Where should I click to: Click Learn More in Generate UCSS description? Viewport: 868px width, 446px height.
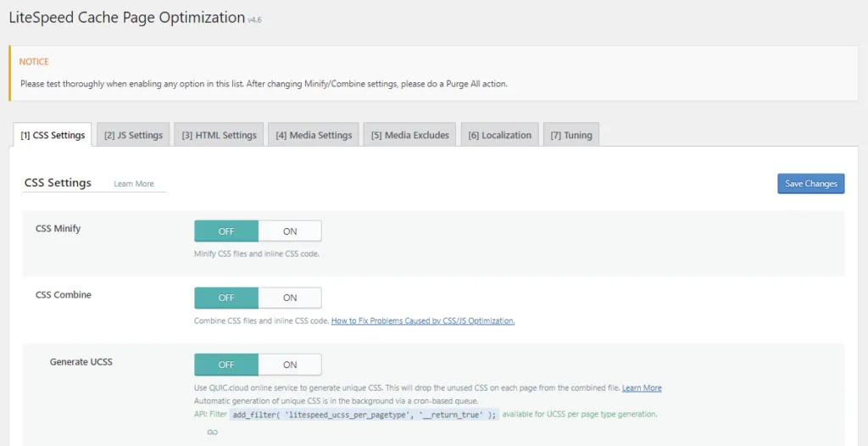coord(642,388)
